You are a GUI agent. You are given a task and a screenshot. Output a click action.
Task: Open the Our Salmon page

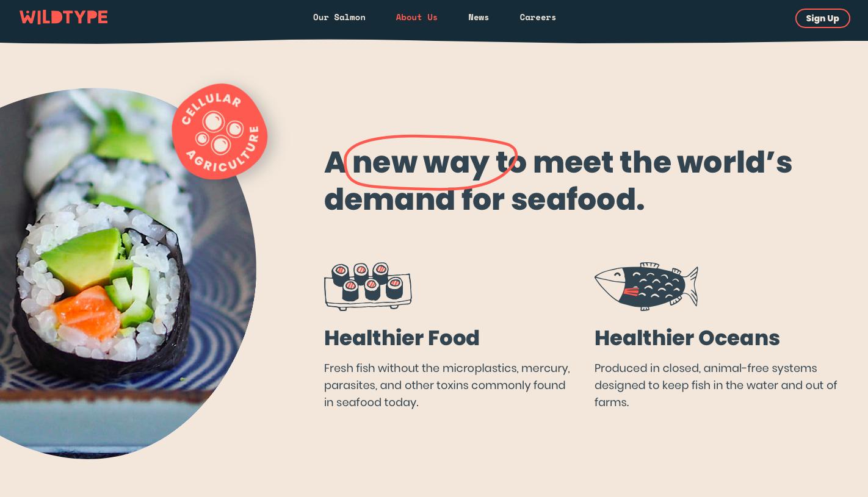(x=339, y=17)
